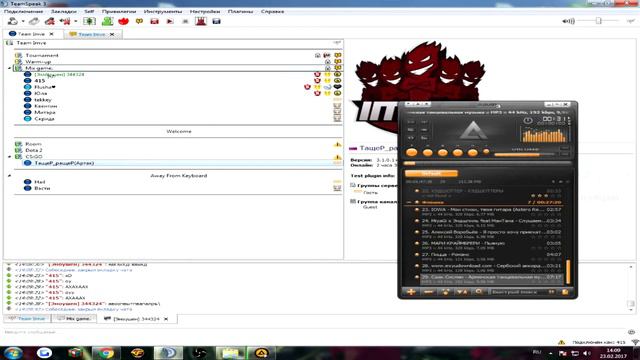
Task: Collapse the CS:GO channel
Action: 9,156
